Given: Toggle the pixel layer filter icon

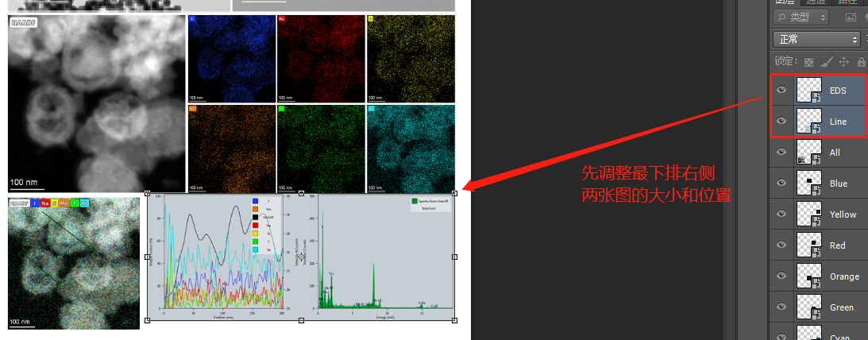Looking at the screenshot, I should [x=851, y=17].
